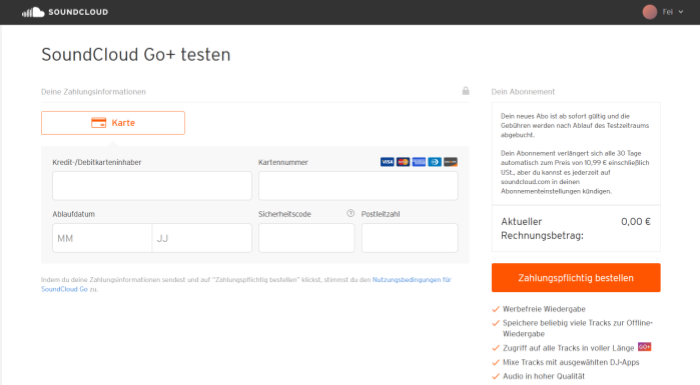Screen dimensions: 700x385
Task: Click the Discover card icon
Action: 450,162
